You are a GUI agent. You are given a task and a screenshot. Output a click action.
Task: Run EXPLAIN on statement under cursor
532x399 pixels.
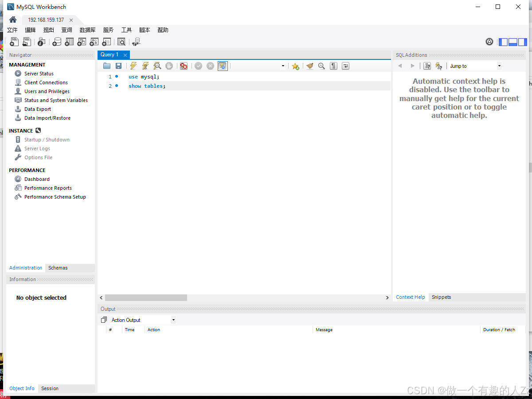click(157, 66)
